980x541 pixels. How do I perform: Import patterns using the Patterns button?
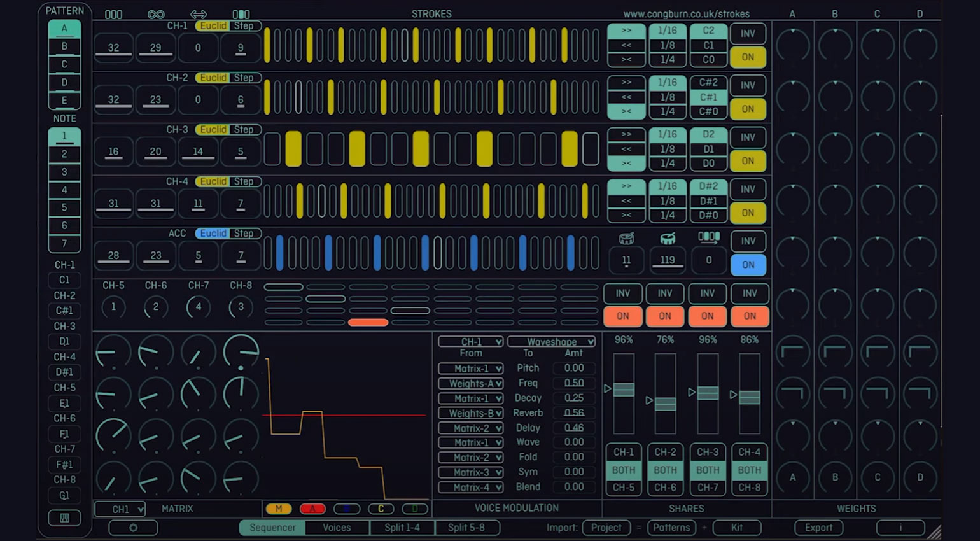click(672, 528)
